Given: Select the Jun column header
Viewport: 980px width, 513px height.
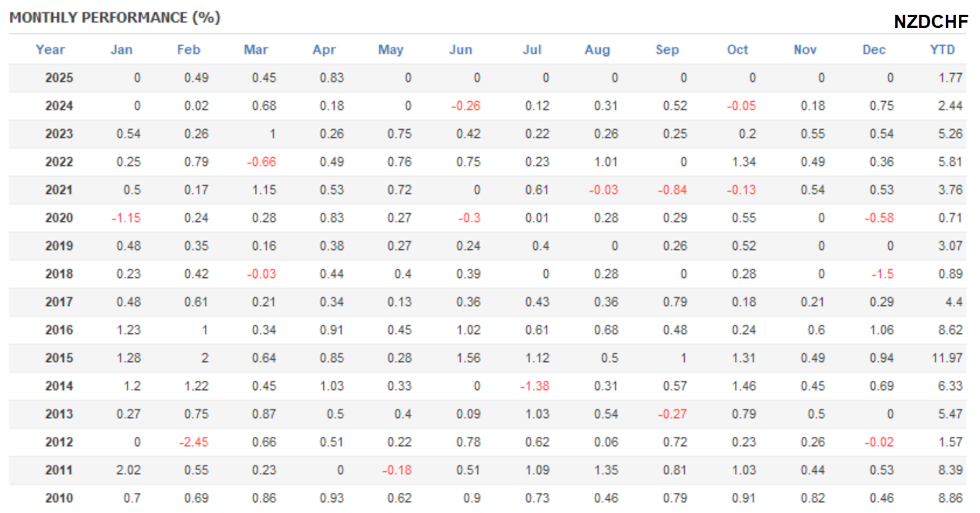Looking at the screenshot, I should 461,50.
